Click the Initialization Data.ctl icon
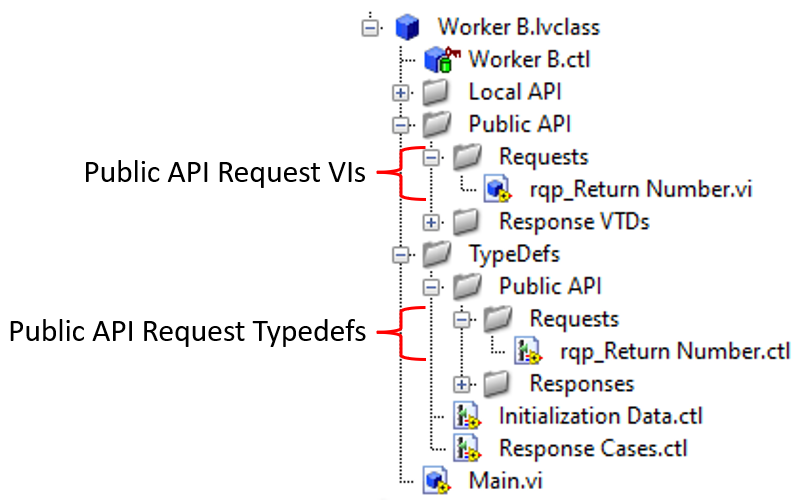The image size is (799, 502). pyautogui.click(x=467, y=416)
